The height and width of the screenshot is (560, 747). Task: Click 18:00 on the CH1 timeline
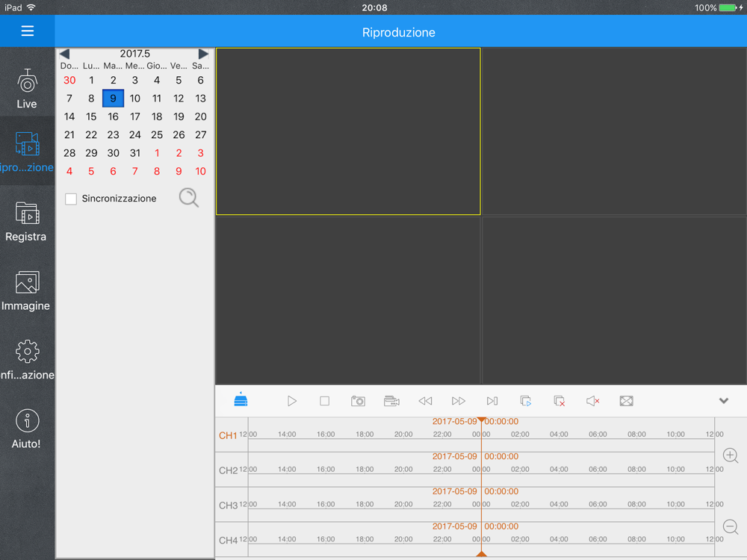tap(365, 435)
